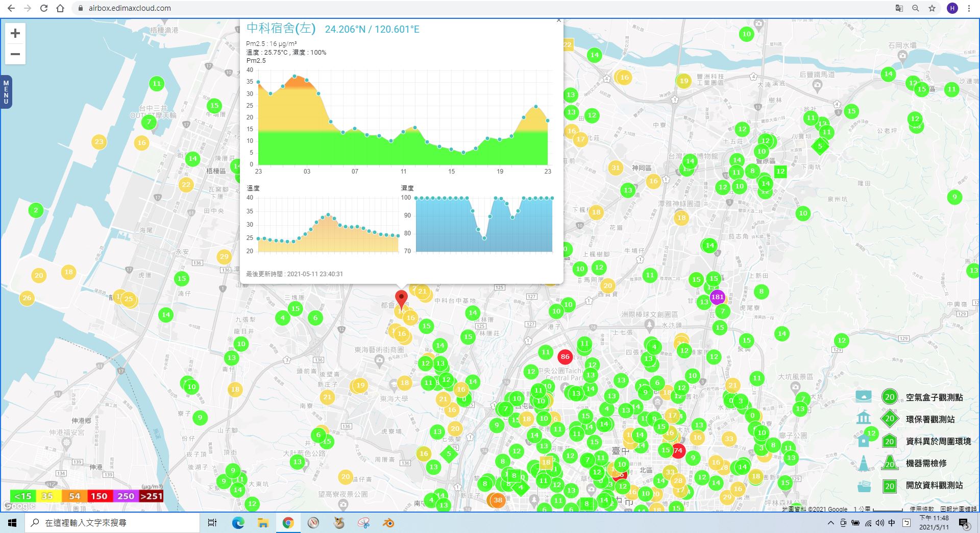This screenshot has height=533, width=980.
Task: Select the yellow 31 sensor marker
Action: [x=616, y=167]
